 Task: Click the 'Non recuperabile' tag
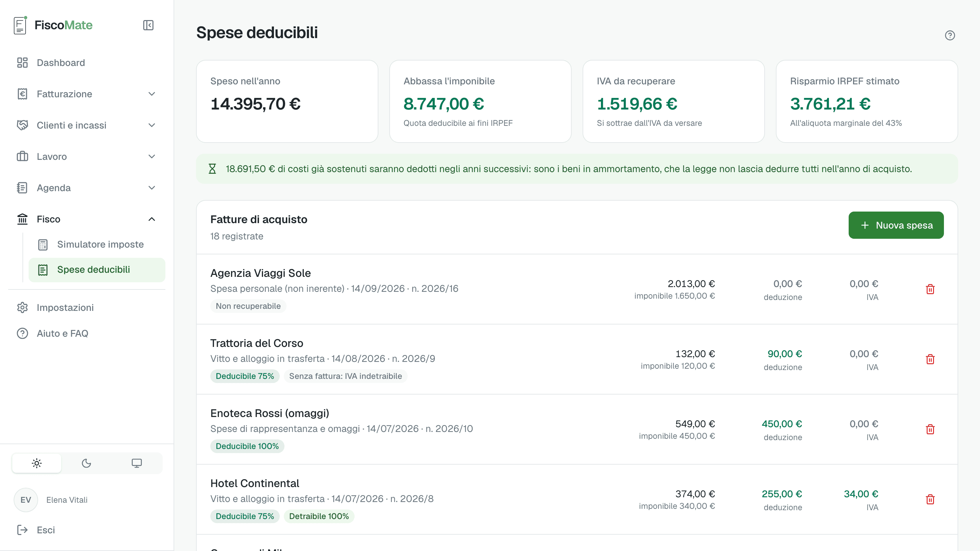coord(248,306)
